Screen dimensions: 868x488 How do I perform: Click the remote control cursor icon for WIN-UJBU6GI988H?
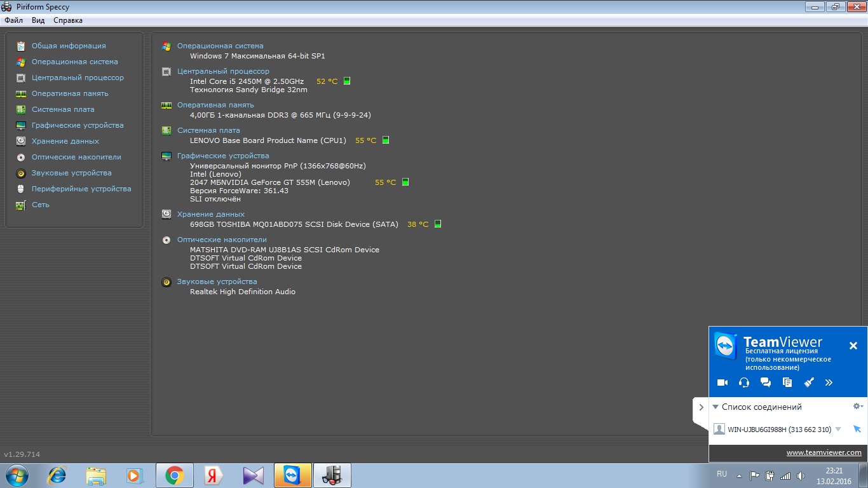pos(857,430)
